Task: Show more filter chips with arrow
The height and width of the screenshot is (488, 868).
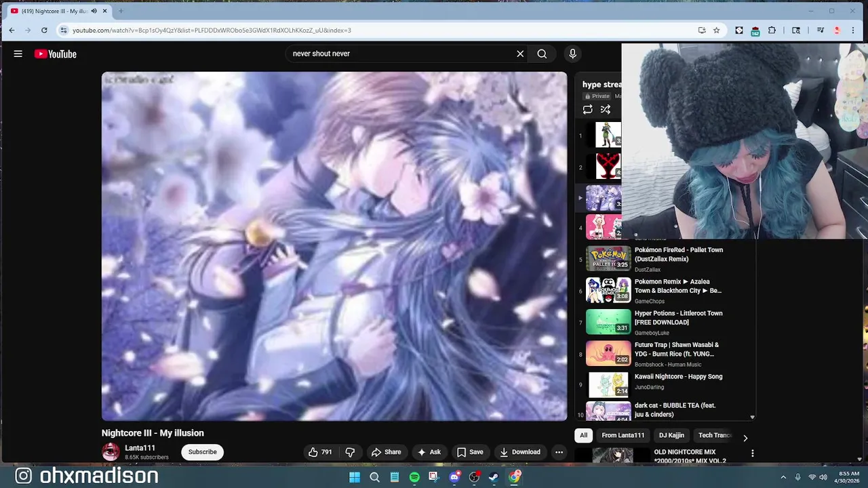Action: click(745, 438)
